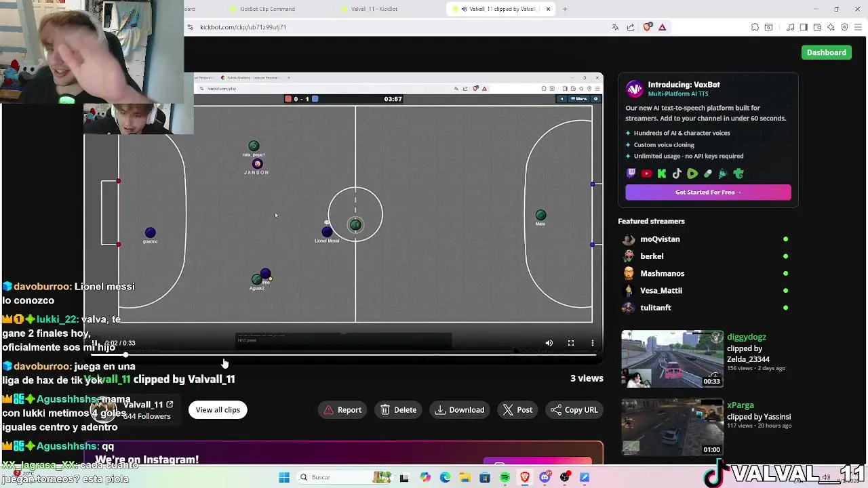This screenshot has height=488, width=868.
Task: Download the clip
Action: [460, 409]
